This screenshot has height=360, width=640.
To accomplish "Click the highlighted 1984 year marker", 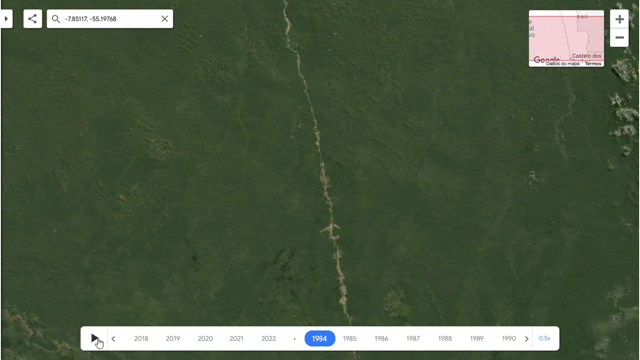I will [x=320, y=338].
